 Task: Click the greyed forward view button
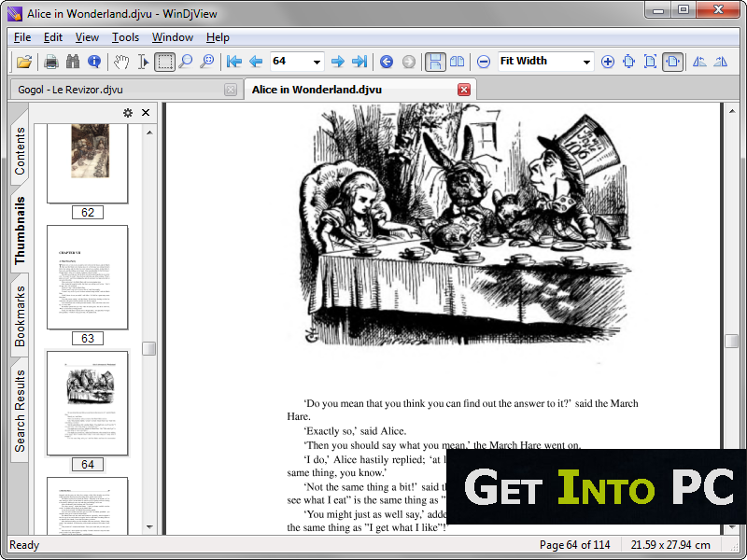408,62
